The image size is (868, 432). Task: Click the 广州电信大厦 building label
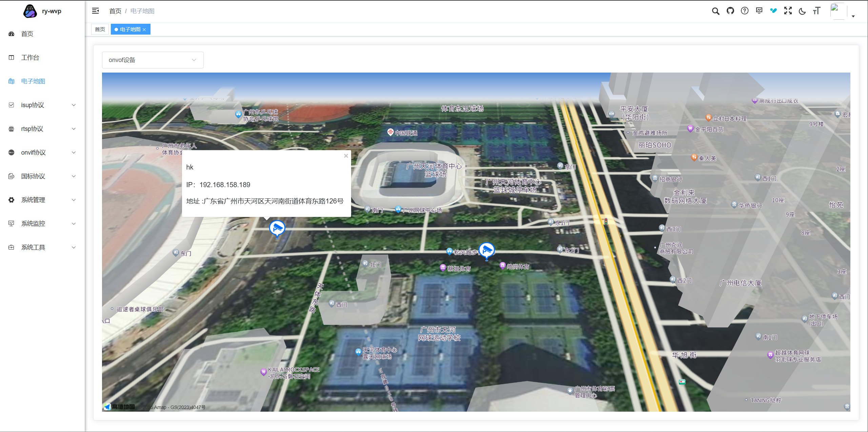[x=741, y=283]
